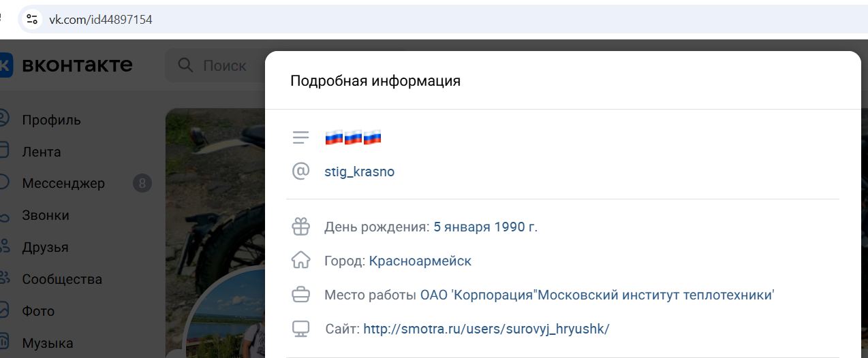
Task: Click the browser address bar URL
Action: [101, 20]
